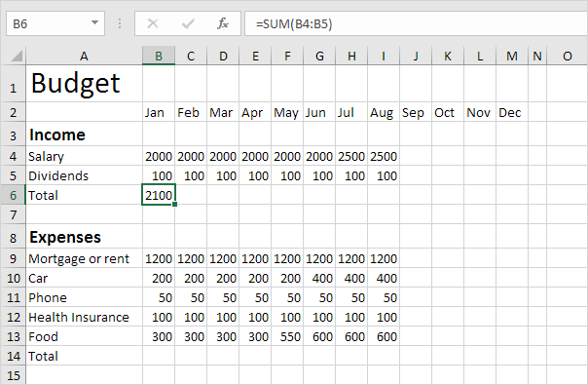Click the Car label cell

click(x=84, y=278)
